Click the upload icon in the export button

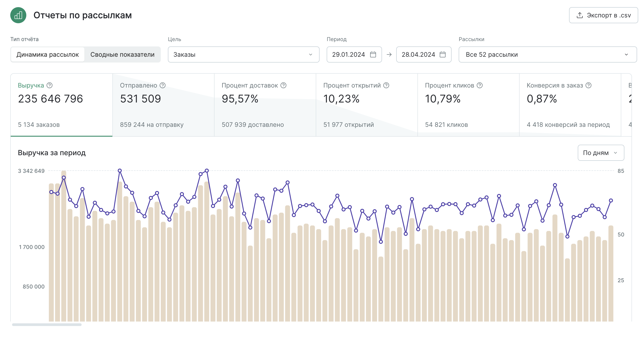point(580,15)
